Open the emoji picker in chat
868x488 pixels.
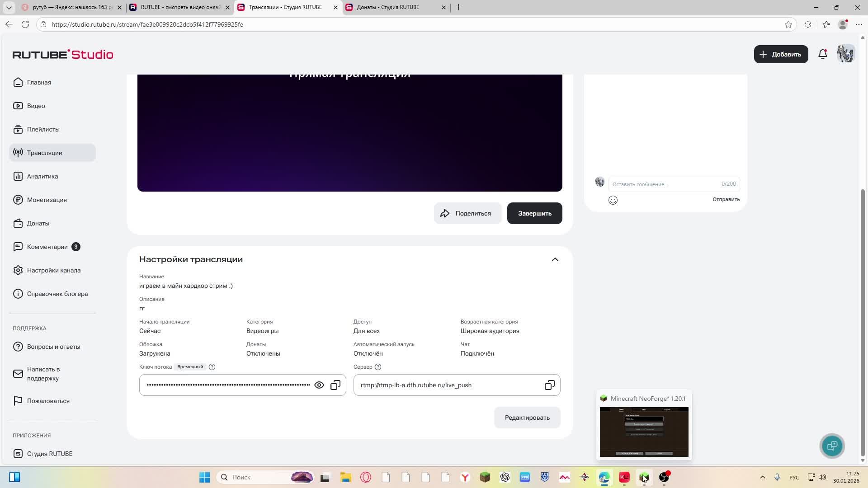[613, 200]
